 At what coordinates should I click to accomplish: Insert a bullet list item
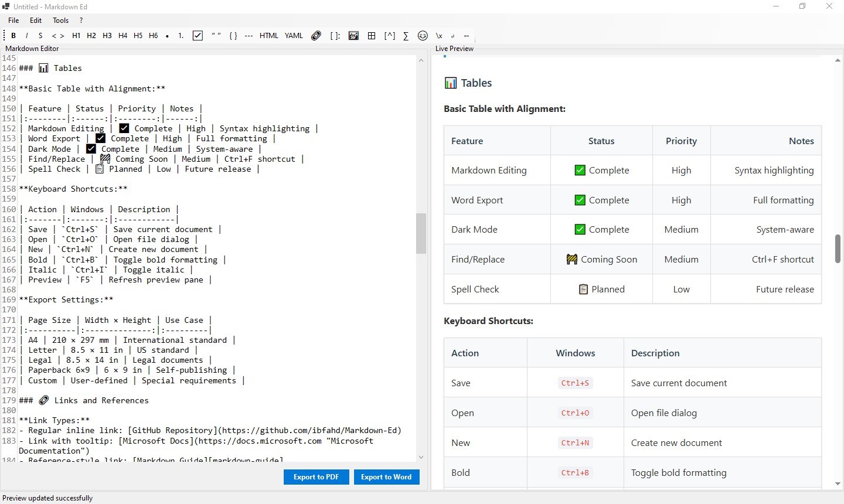[x=167, y=36]
